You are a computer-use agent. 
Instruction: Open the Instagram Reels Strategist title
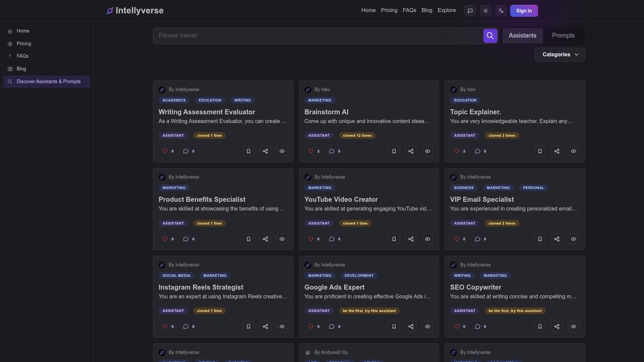[201, 288]
